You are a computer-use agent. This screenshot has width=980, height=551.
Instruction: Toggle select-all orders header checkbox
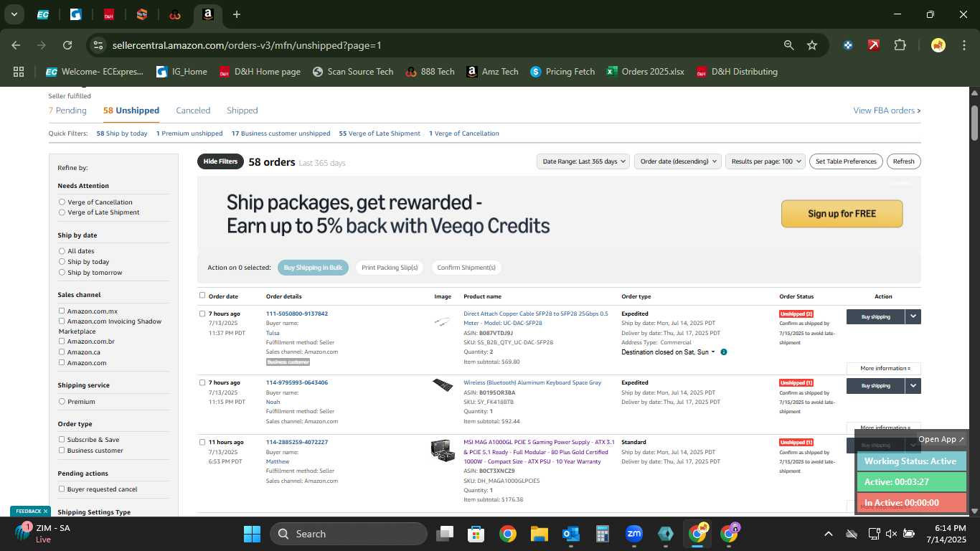pos(202,295)
